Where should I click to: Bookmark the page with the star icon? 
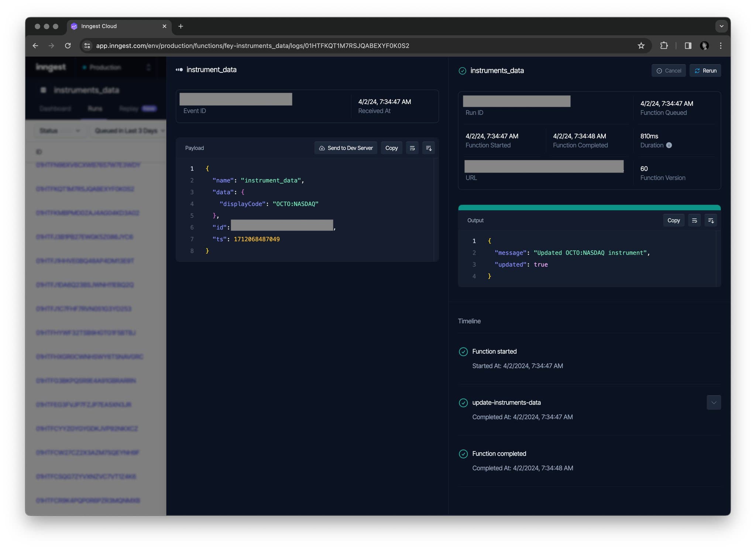coord(641,45)
